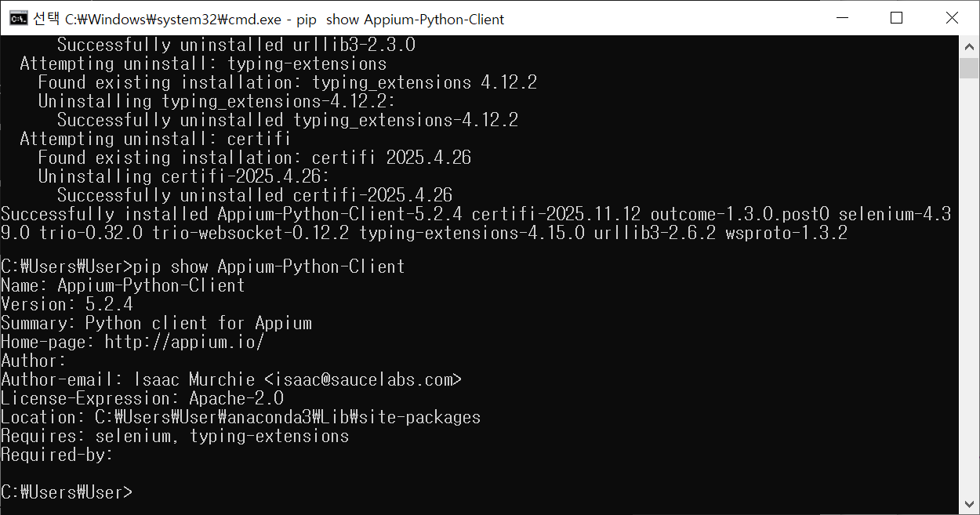Click the 'pip show Appium-Python-Client' command text
The width and height of the screenshot is (980, 515).
[x=269, y=267]
